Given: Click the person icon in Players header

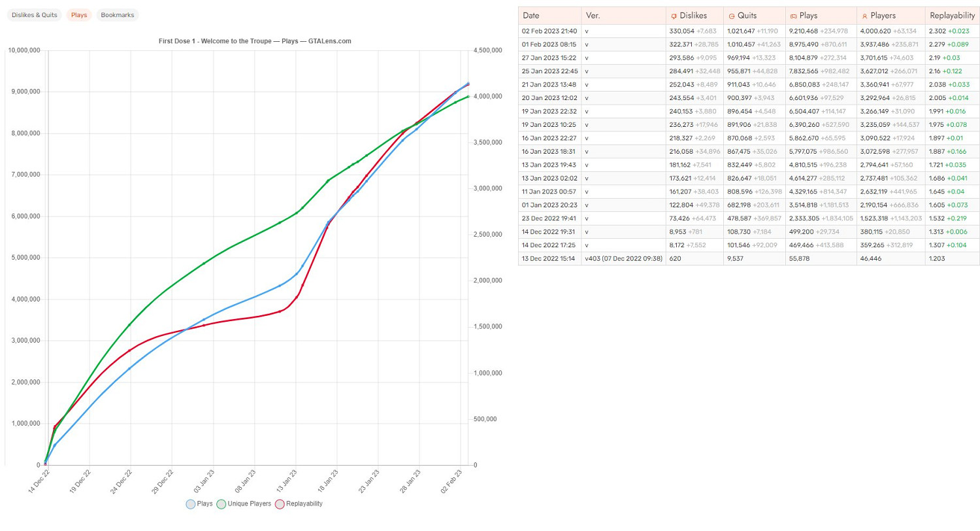Looking at the screenshot, I should [x=864, y=16].
